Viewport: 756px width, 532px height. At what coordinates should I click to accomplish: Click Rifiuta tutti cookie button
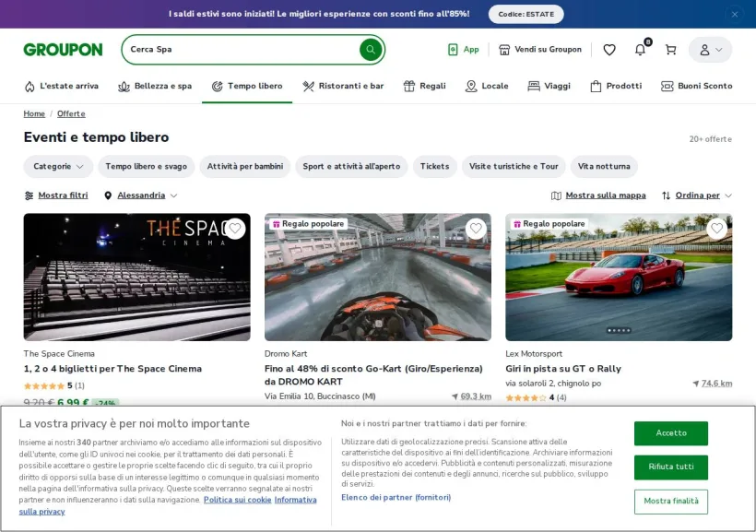(670, 467)
